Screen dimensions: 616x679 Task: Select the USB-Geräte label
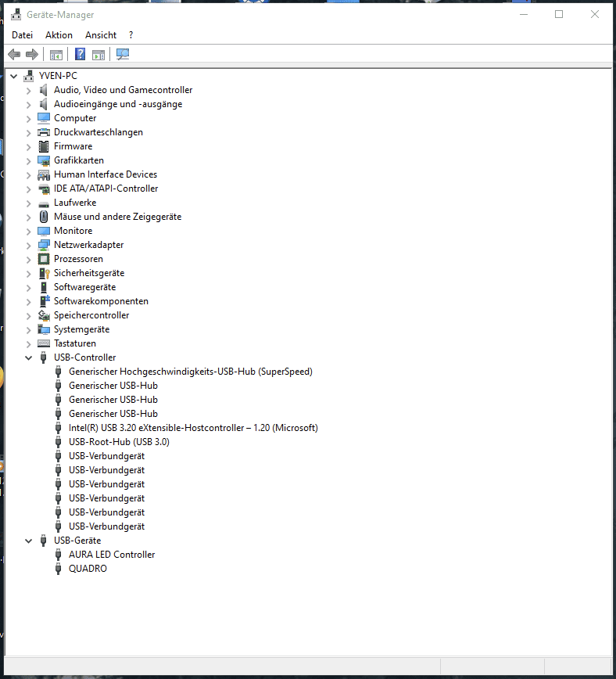tap(77, 541)
